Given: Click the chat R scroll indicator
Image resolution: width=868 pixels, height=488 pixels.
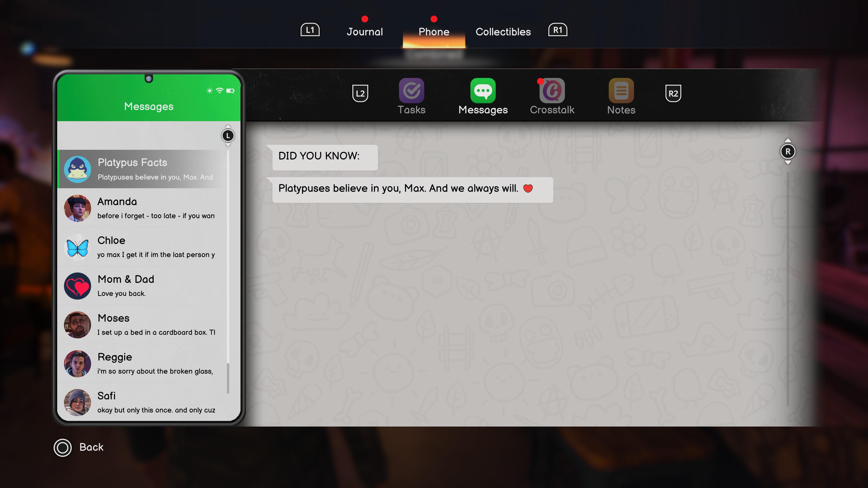Looking at the screenshot, I should (788, 152).
